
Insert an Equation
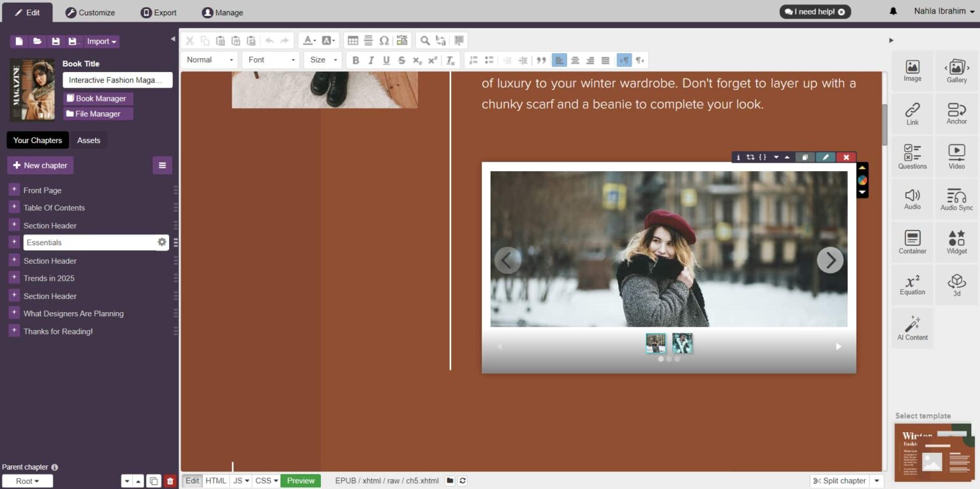coord(912,284)
